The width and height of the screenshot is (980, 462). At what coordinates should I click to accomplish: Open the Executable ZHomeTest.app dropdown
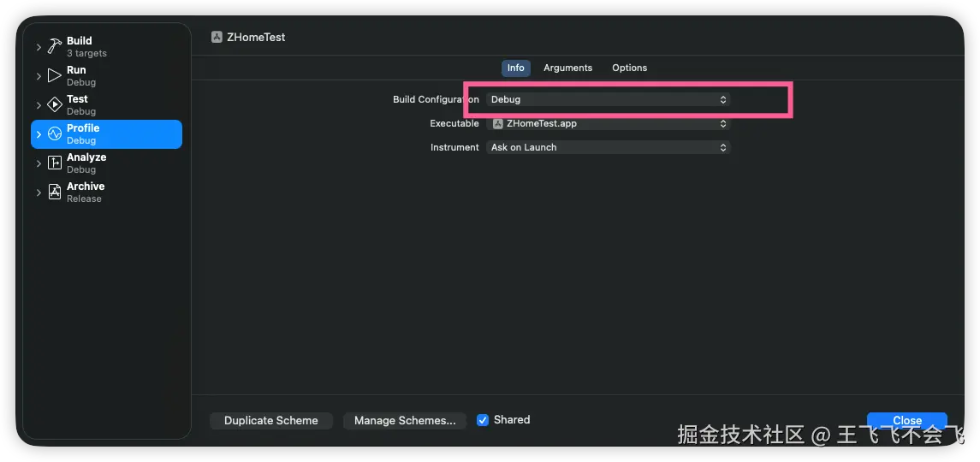click(x=609, y=124)
